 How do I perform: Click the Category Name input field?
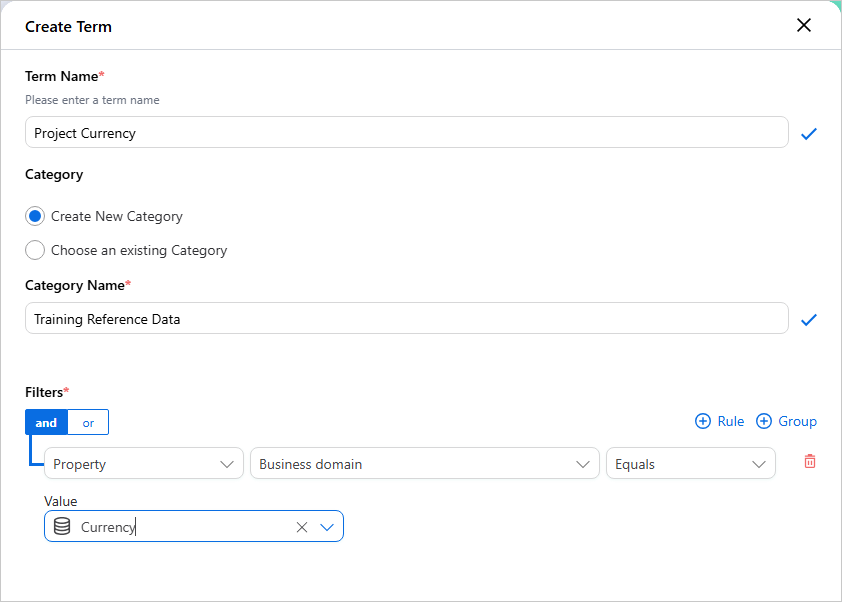click(x=407, y=318)
